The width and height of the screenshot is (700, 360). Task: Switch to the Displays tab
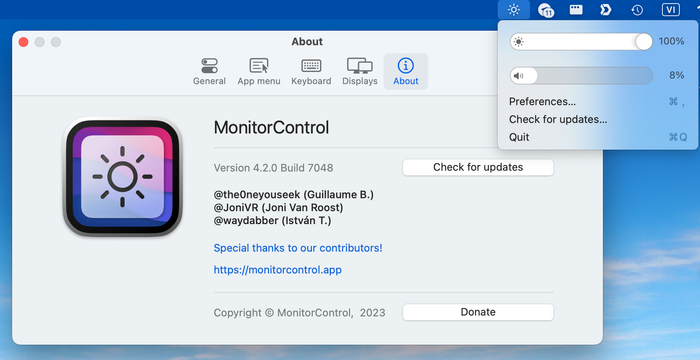[x=360, y=71]
